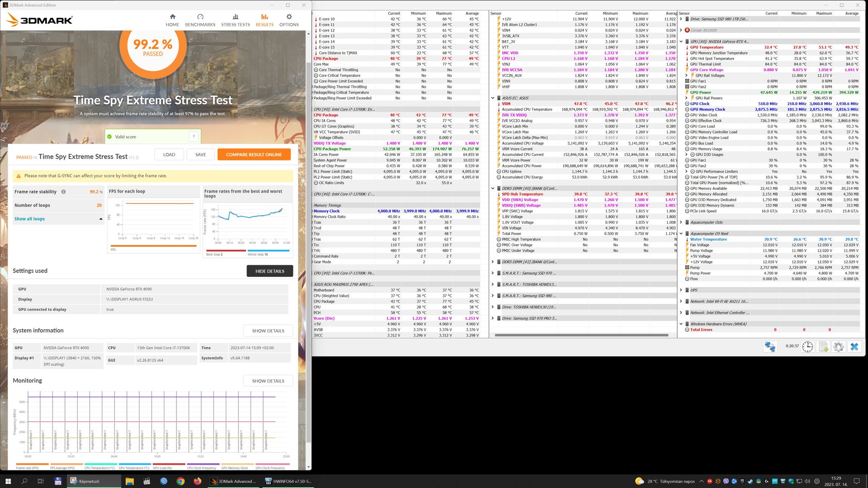This screenshot has height=488, width=868.
Task: Click the tray settings gear icon
Action: click(817, 481)
